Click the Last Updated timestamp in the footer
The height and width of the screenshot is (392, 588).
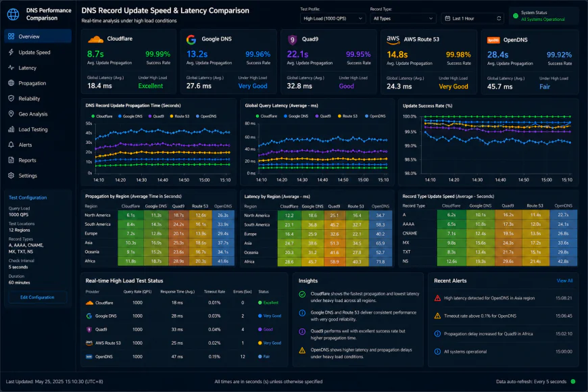54,381
